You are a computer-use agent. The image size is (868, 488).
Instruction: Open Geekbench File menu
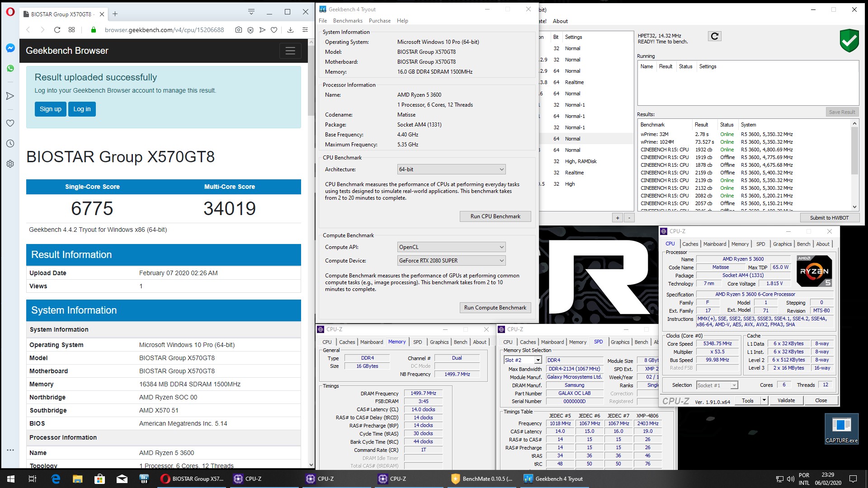pyautogui.click(x=323, y=21)
